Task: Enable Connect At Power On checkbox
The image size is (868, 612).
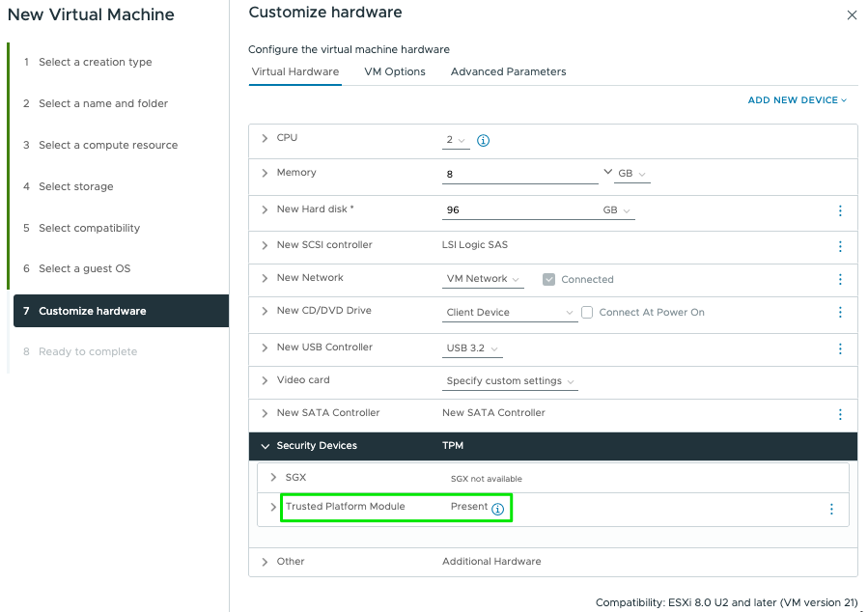Action: pyautogui.click(x=587, y=313)
